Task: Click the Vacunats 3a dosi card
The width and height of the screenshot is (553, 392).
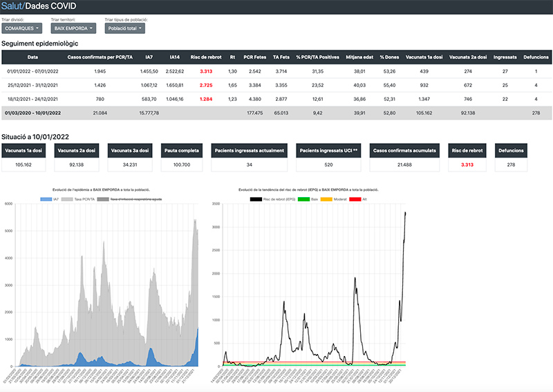Action: (130, 158)
